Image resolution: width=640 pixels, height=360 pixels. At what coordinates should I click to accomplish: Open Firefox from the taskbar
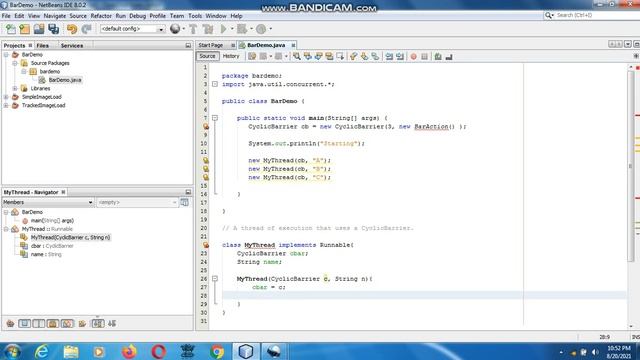point(129,351)
